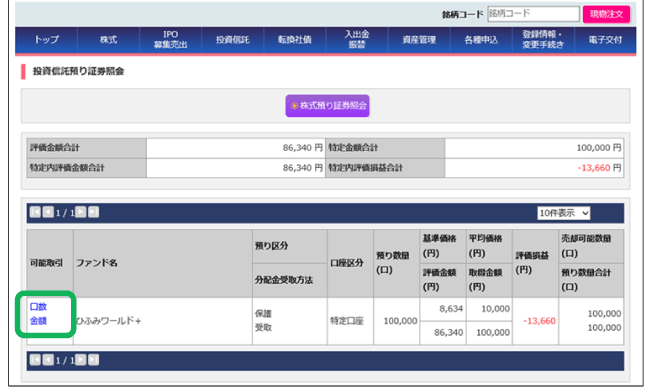Open the 口数 sell link
The width and height of the screenshot is (654, 390).
(38, 307)
